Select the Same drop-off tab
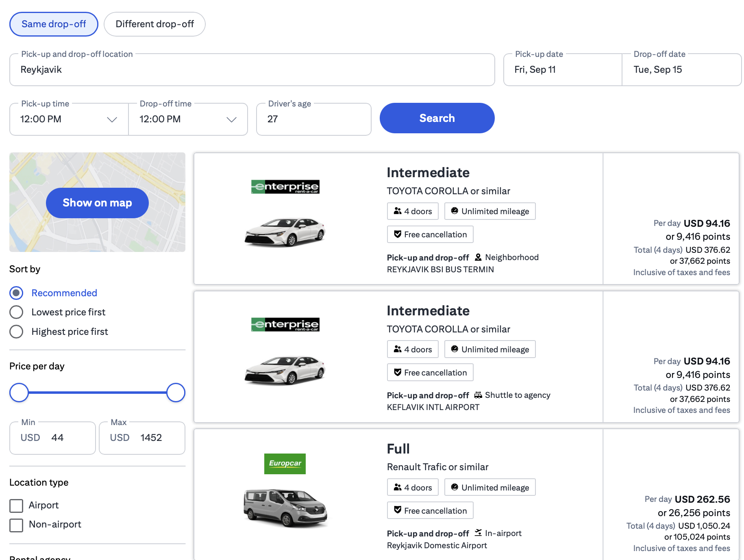 pyautogui.click(x=53, y=24)
